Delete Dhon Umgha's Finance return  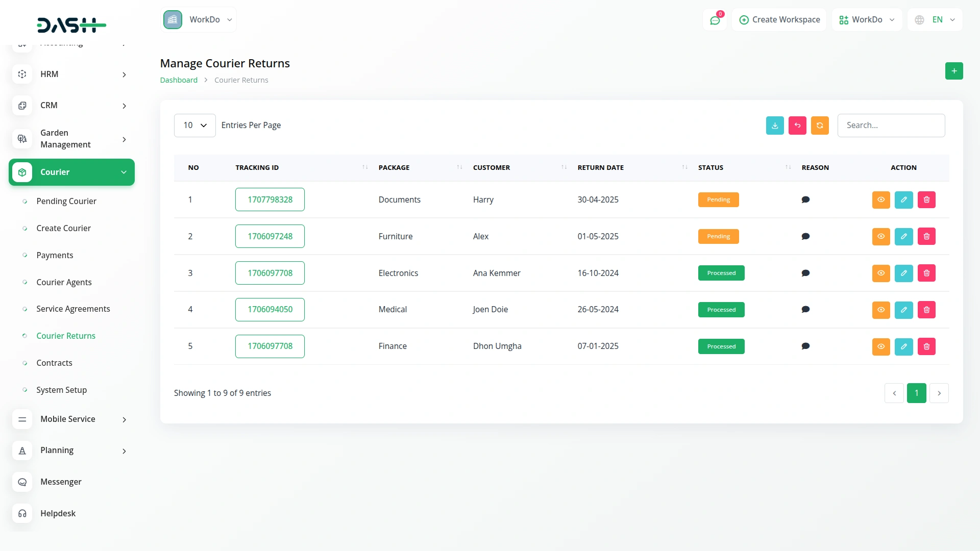click(x=926, y=346)
